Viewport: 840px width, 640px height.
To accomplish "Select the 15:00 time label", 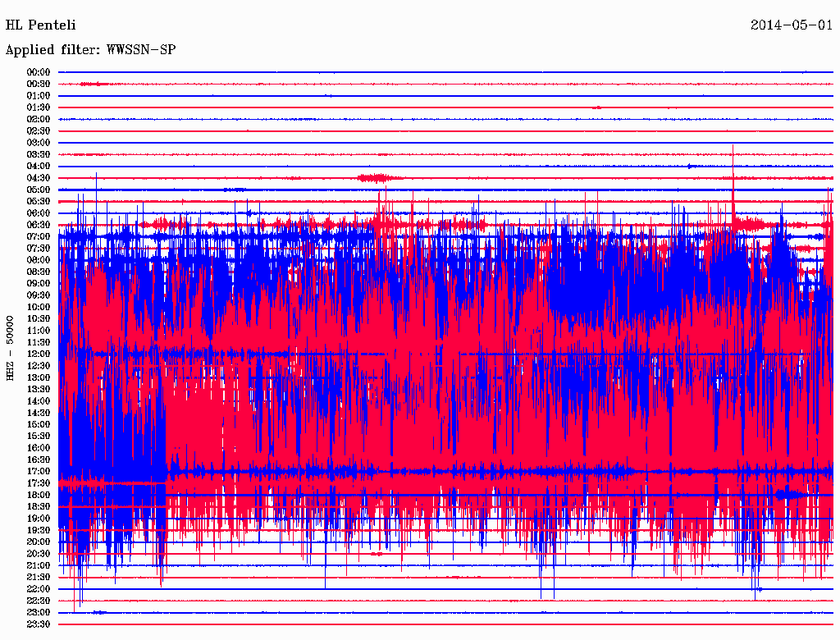I will coord(39,424).
